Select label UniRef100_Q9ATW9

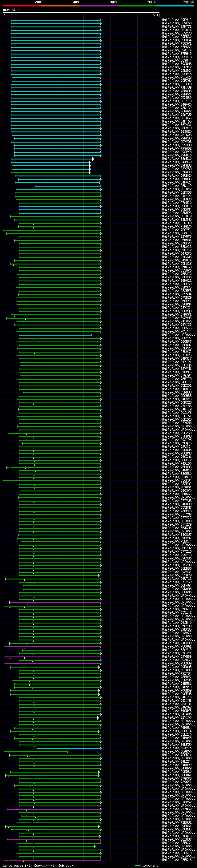click(177, 115)
